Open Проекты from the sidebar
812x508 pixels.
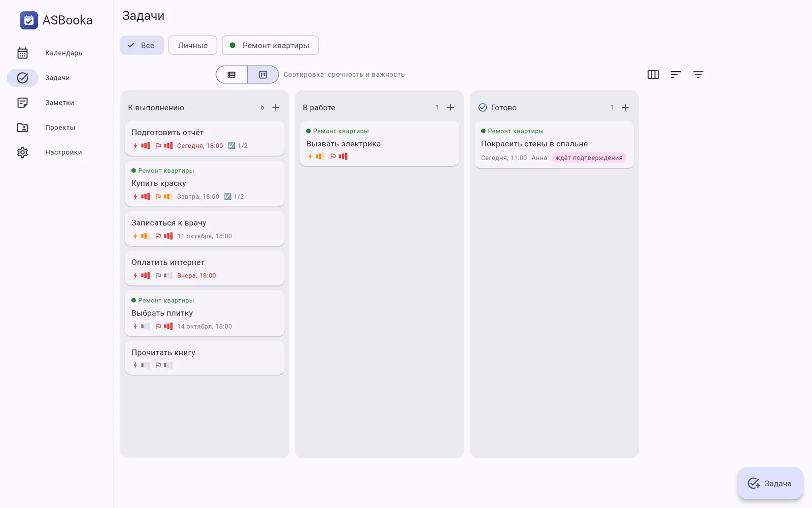(56, 128)
